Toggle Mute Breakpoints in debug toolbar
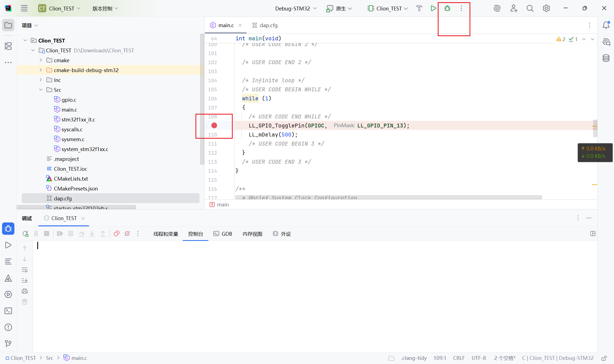This screenshot has height=364, width=614. click(127, 234)
